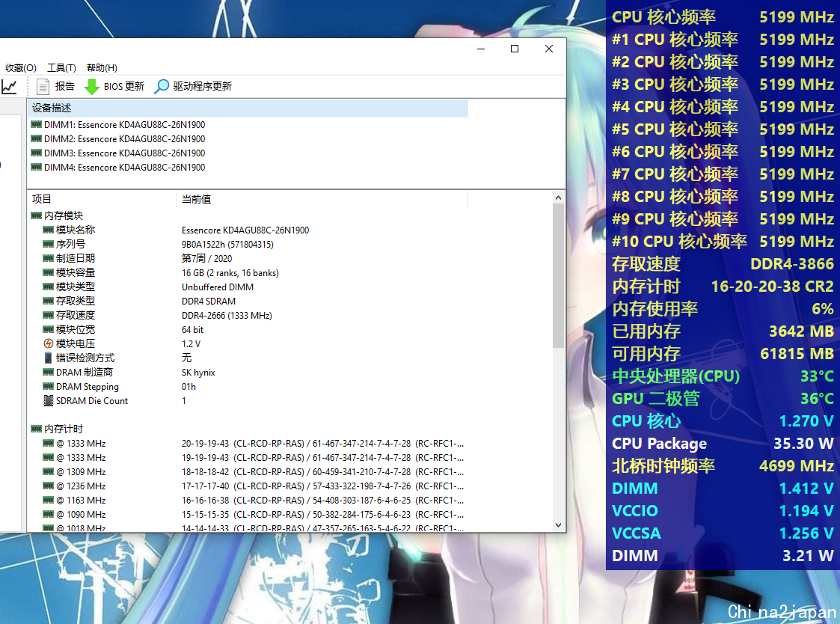Screen dimensions: 840x624
Task: Click the memory chip icon beside DIMM4
Action: [37, 168]
